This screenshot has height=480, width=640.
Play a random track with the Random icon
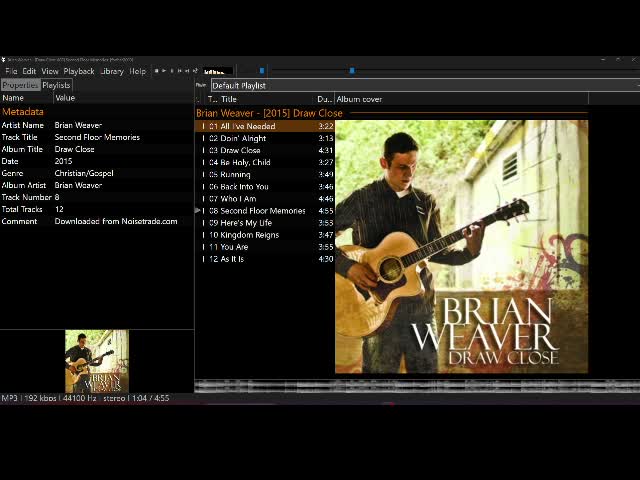coord(195,71)
